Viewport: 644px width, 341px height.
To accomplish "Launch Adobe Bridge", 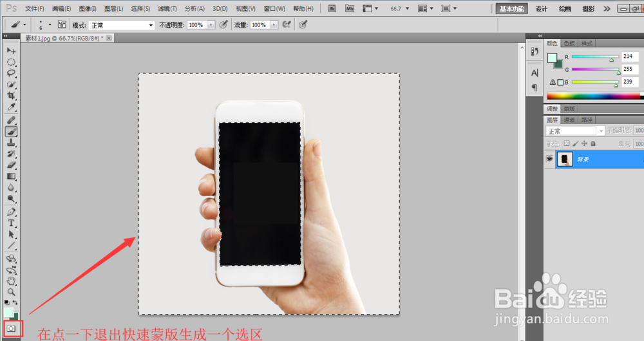I will [332, 8].
